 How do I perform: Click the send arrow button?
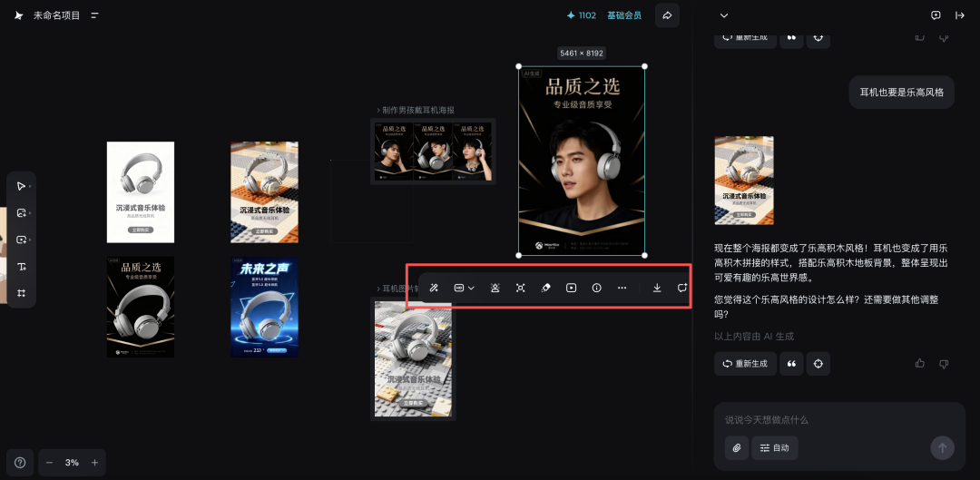click(x=943, y=448)
